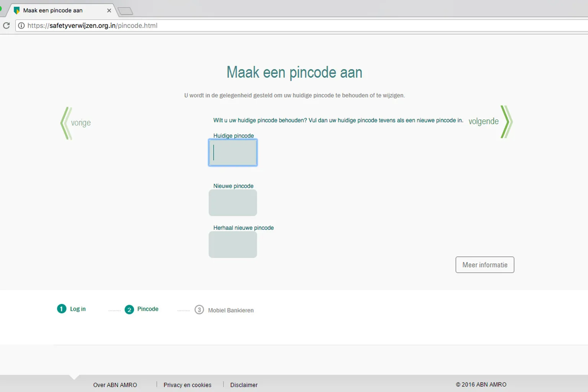Select the step 1 numbered circle
The image size is (588, 392).
[62, 309]
